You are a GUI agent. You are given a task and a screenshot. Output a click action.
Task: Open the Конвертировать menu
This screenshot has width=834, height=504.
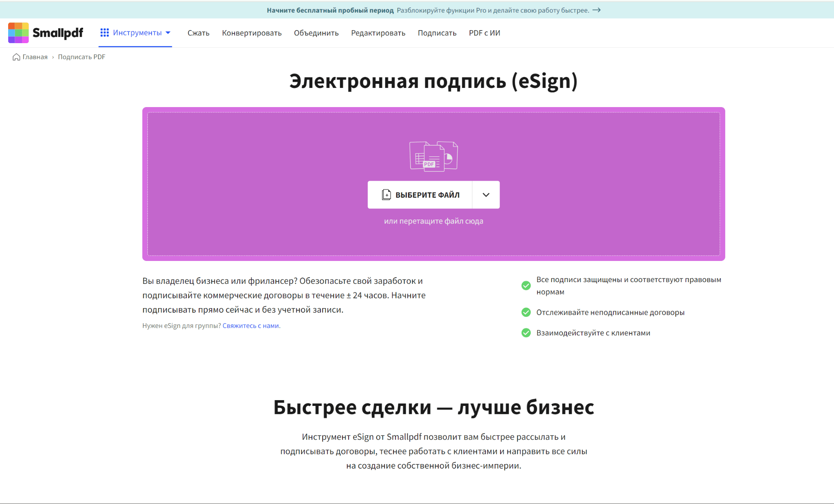pos(252,33)
